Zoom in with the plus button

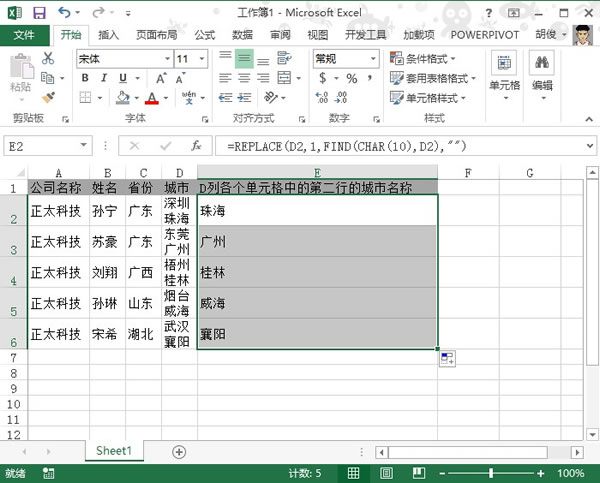point(540,474)
